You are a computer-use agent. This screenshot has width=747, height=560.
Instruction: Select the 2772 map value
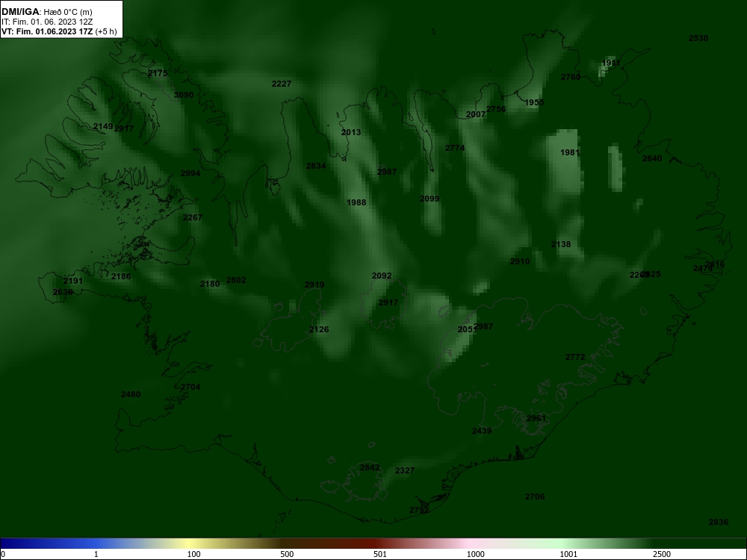coord(575,357)
